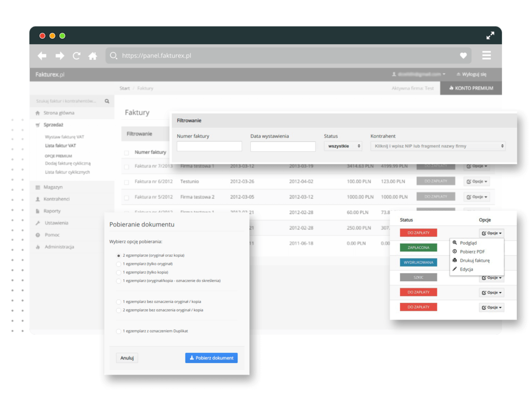Click the 'Numer faktury' filter input field
The width and height of the screenshot is (532, 414).
(x=209, y=146)
